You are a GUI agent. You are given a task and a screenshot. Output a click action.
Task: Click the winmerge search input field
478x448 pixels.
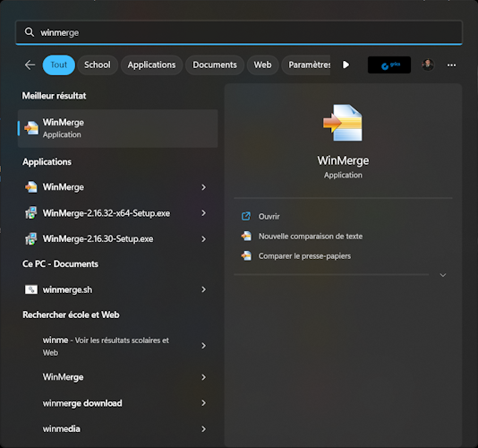point(239,32)
